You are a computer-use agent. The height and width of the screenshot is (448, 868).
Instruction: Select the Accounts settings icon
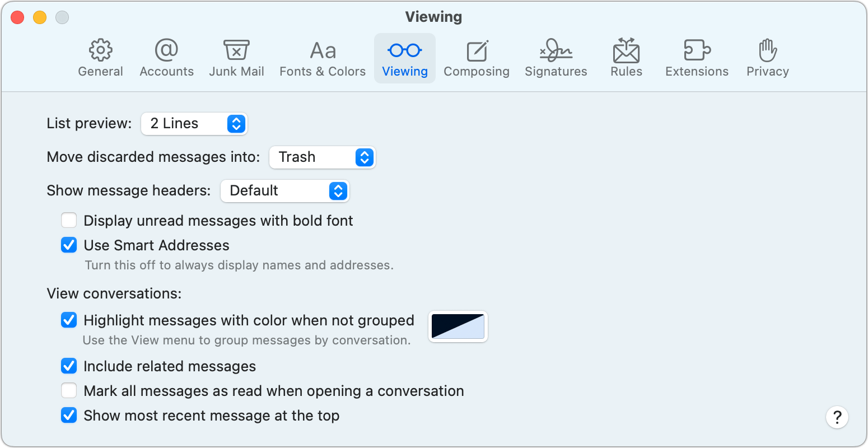coord(166,56)
